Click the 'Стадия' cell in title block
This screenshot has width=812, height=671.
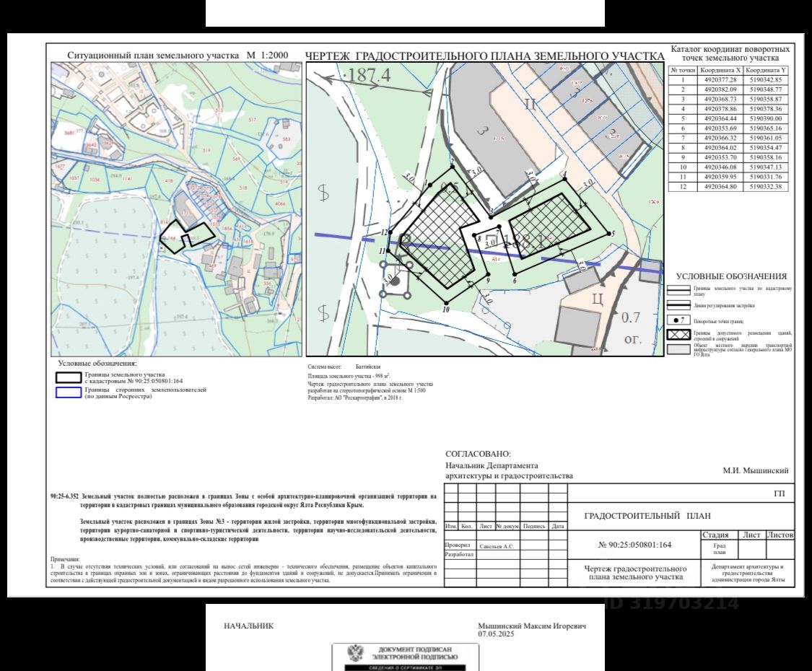point(716,535)
